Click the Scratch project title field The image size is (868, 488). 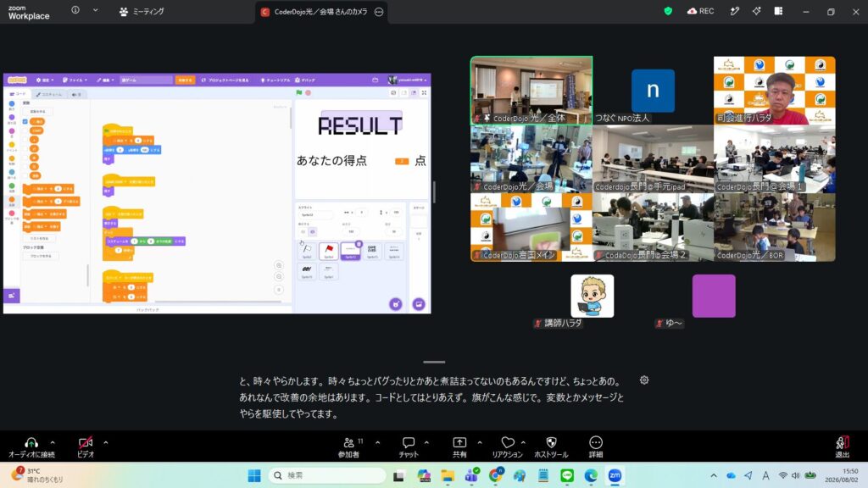[x=146, y=80]
